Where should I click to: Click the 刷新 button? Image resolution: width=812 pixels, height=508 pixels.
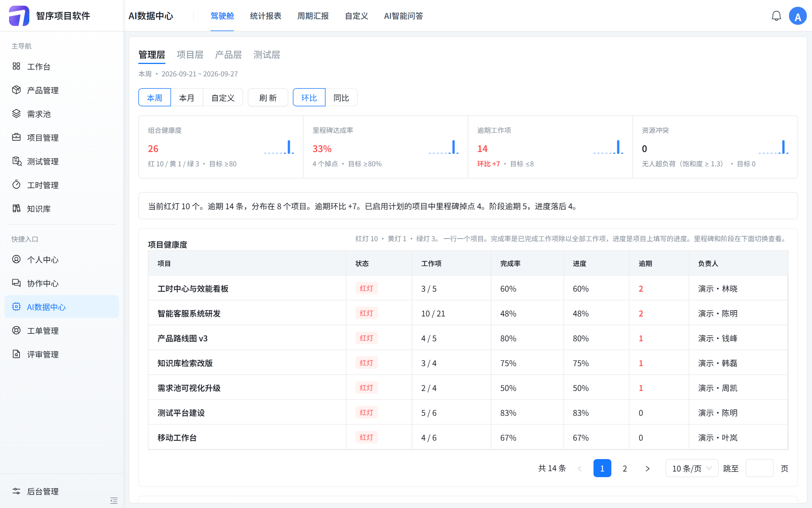268,98
